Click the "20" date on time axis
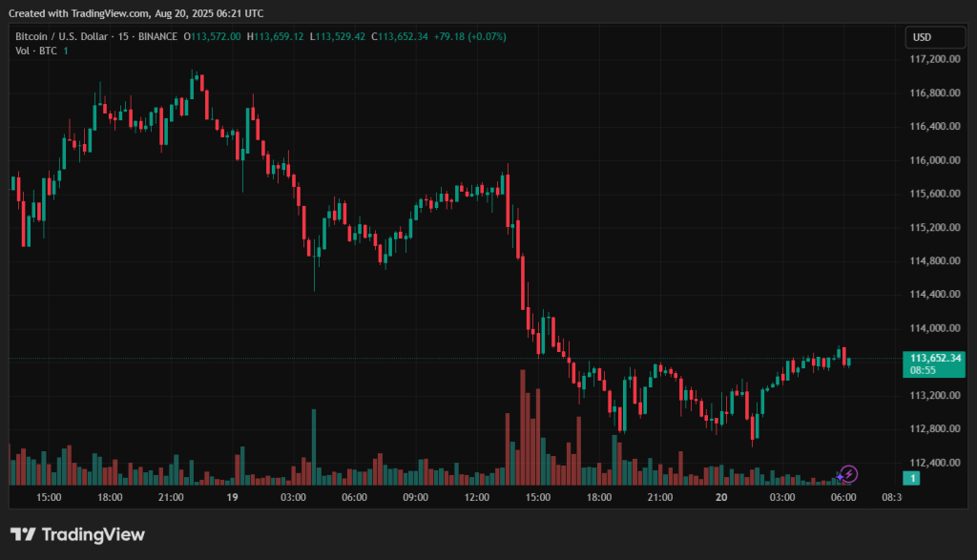 click(720, 497)
